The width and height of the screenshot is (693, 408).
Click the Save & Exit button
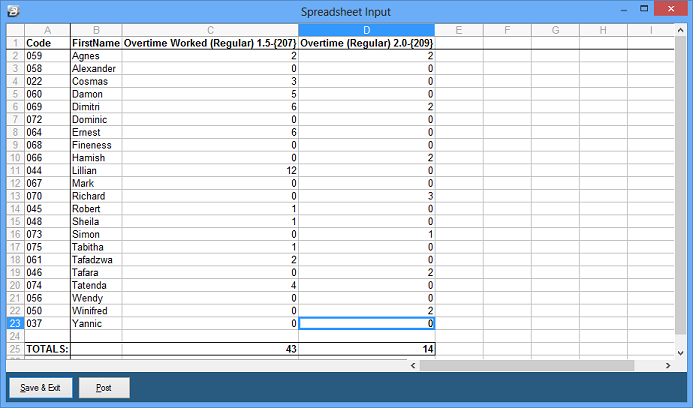40,388
